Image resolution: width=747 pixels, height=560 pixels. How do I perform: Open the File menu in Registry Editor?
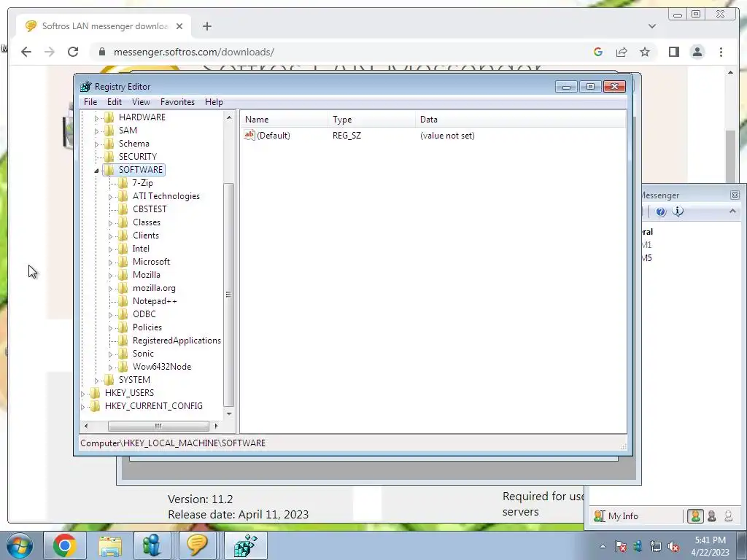click(x=90, y=102)
